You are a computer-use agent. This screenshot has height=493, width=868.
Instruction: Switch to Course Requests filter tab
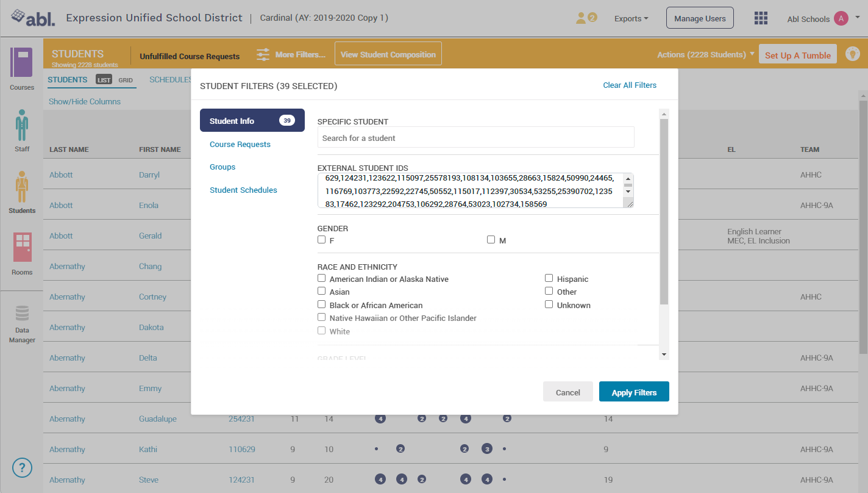[240, 145]
